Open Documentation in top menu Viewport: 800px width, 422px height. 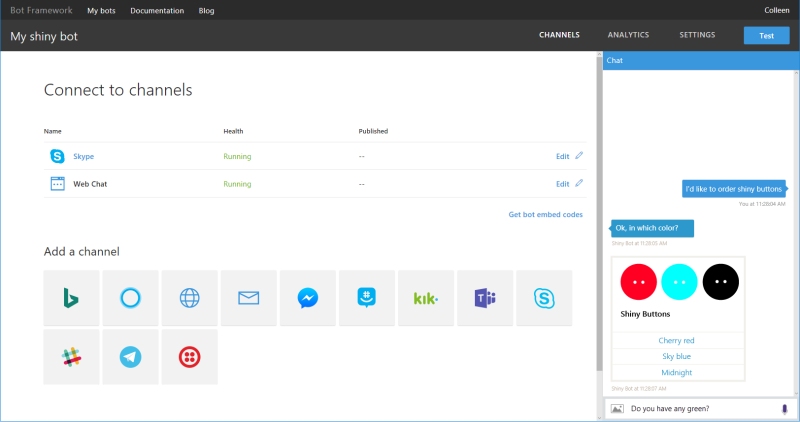click(157, 11)
